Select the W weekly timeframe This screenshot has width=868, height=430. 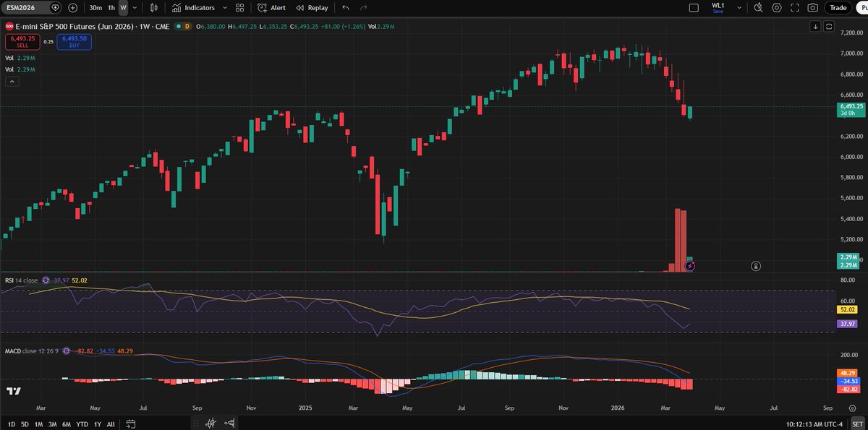[124, 7]
